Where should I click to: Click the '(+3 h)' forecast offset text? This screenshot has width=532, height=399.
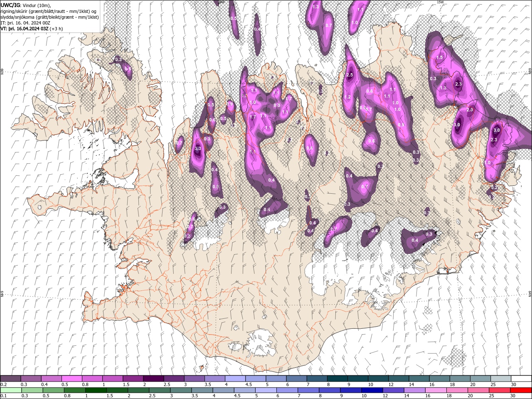click(57, 29)
